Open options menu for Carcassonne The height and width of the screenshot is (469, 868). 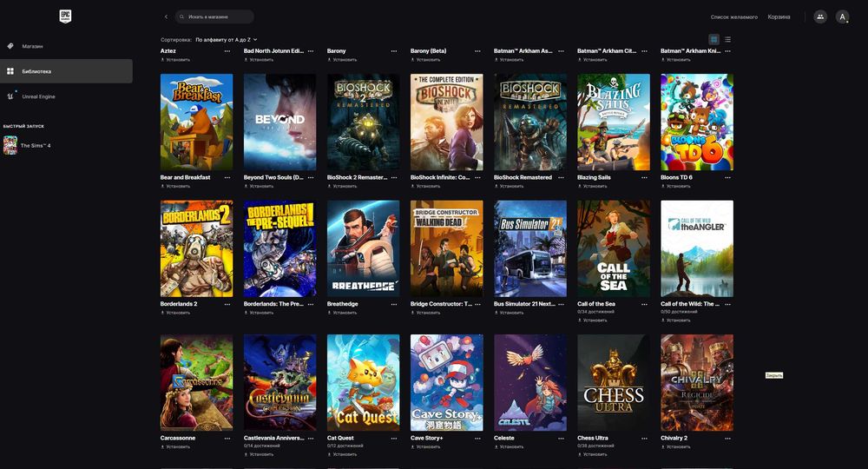[227, 438]
